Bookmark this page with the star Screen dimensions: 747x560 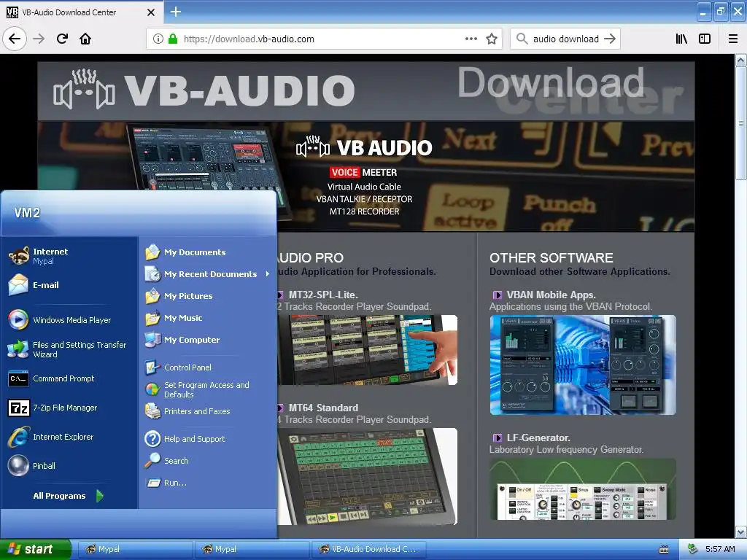point(492,39)
